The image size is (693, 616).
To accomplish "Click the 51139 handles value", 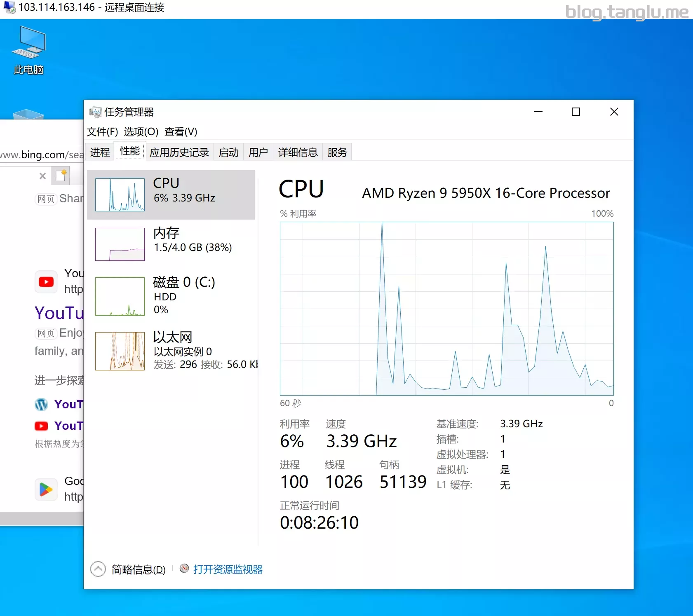I will 403,482.
